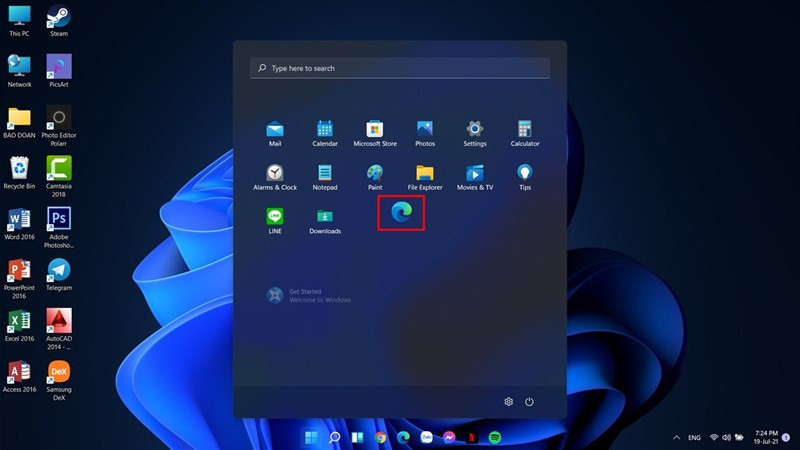The height and width of the screenshot is (450, 800).
Task: Select the Network desktop icon
Action: pyautogui.click(x=19, y=71)
